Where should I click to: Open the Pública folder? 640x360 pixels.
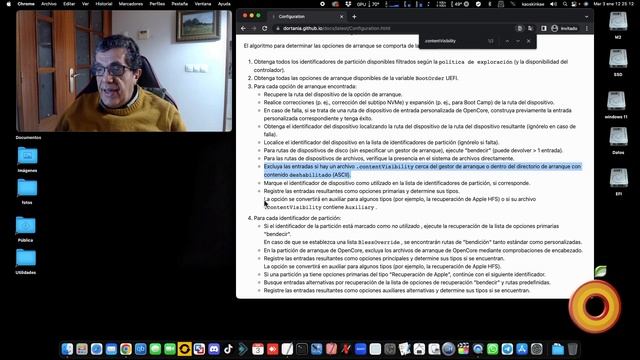[x=26, y=226]
